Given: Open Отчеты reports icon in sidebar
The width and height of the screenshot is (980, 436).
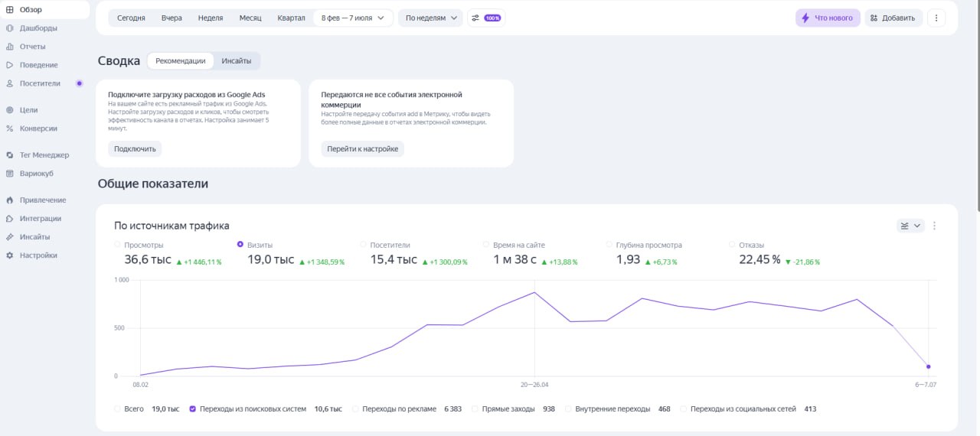Looking at the screenshot, I should tap(9, 47).
